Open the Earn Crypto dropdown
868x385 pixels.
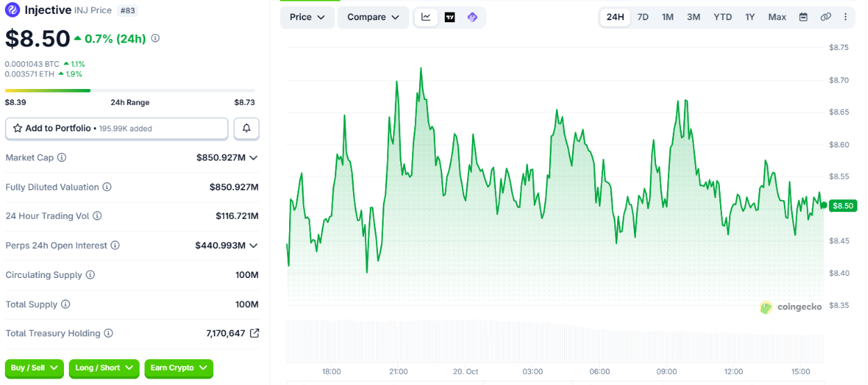point(179,368)
